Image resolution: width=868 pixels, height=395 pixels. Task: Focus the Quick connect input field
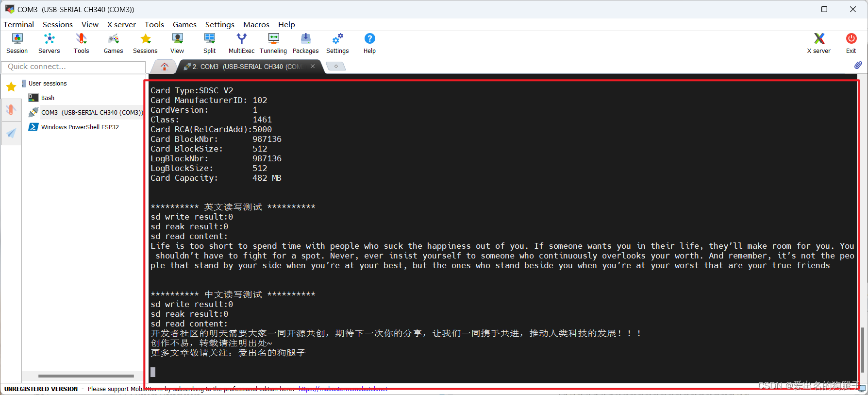pos(73,67)
